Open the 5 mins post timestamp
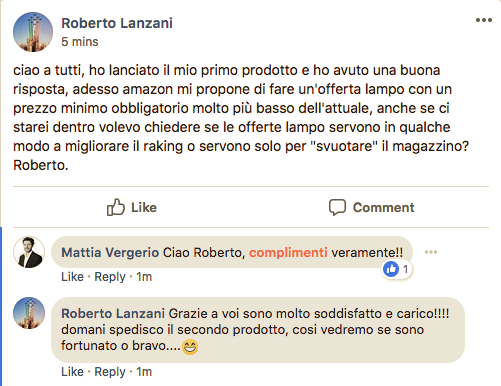This screenshot has height=386, width=501. (x=80, y=42)
